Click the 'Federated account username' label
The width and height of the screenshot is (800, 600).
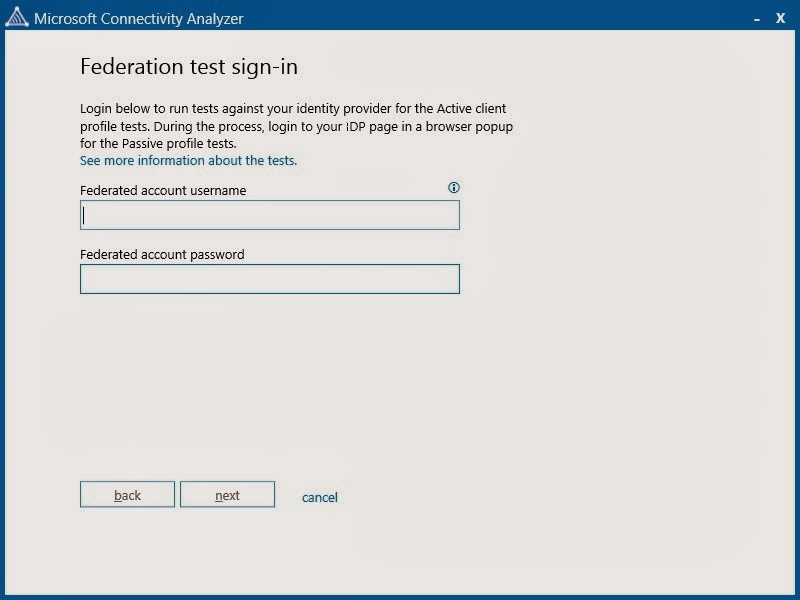(x=163, y=190)
